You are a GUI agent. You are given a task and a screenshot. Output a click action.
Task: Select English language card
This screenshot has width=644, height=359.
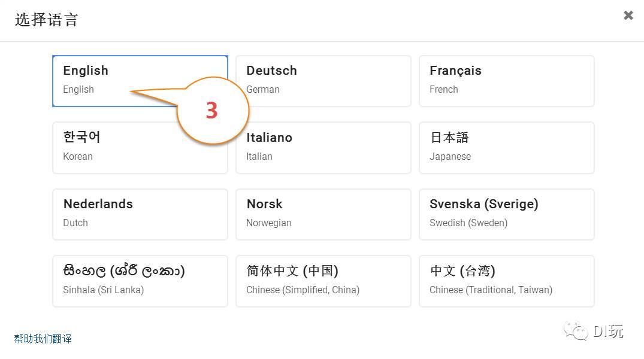[140, 81]
